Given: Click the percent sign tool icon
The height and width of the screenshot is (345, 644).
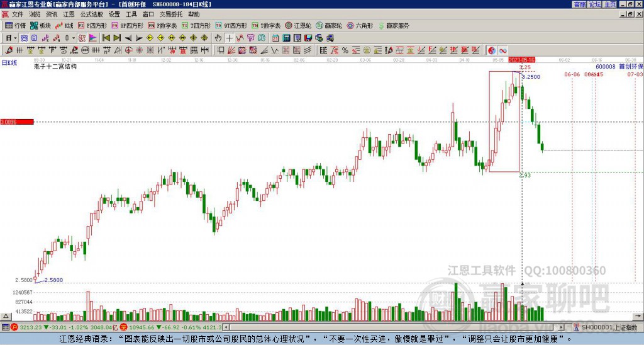Looking at the screenshot, I should point(345,50).
